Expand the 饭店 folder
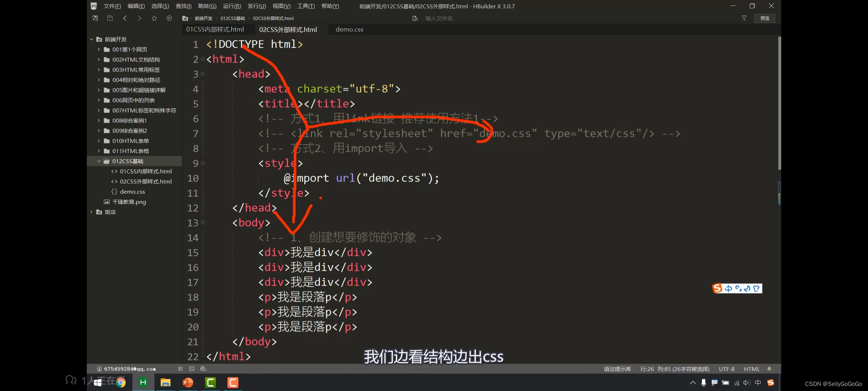This screenshot has width=868, height=391. pyautogui.click(x=91, y=212)
